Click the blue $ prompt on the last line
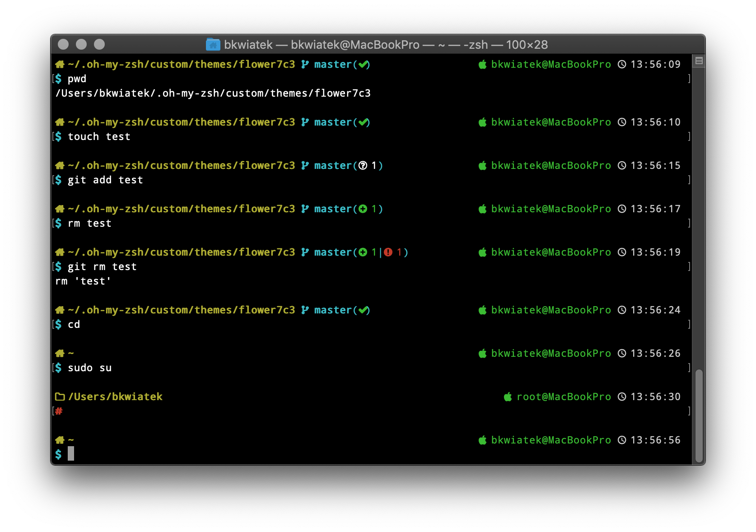 [x=58, y=454]
